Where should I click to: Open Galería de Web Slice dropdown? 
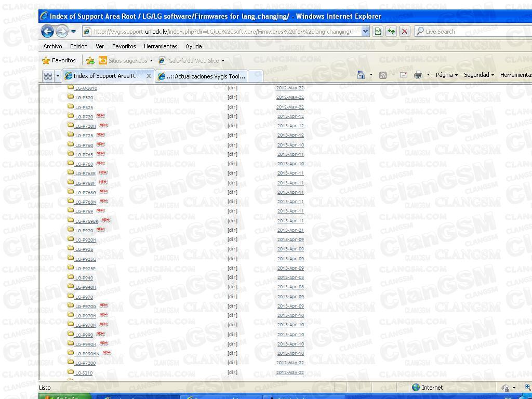coord(192,61)
